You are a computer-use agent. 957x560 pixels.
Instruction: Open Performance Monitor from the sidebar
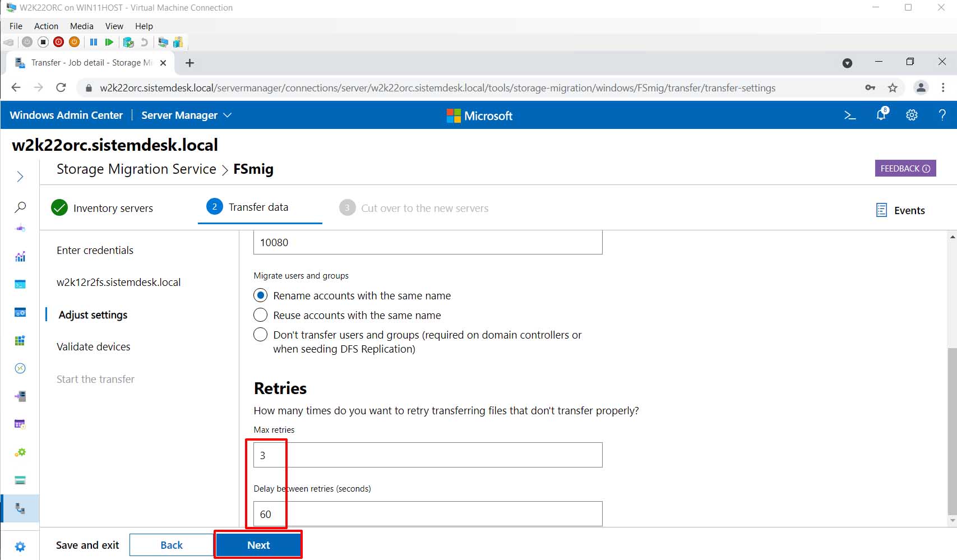(20, 257)
